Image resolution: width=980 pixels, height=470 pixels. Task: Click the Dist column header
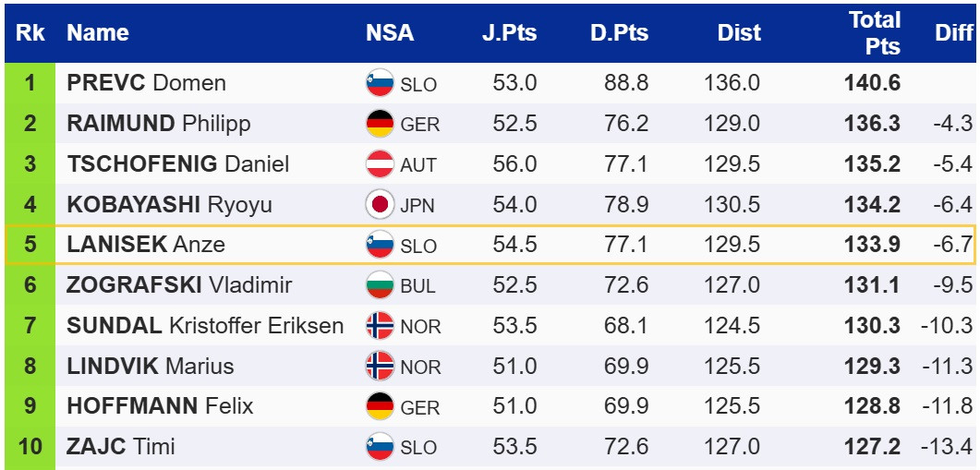739,32
